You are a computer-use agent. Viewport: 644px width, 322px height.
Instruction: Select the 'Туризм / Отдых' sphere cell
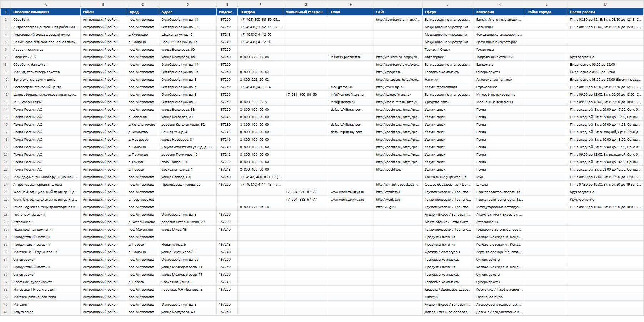click(448, 50)
